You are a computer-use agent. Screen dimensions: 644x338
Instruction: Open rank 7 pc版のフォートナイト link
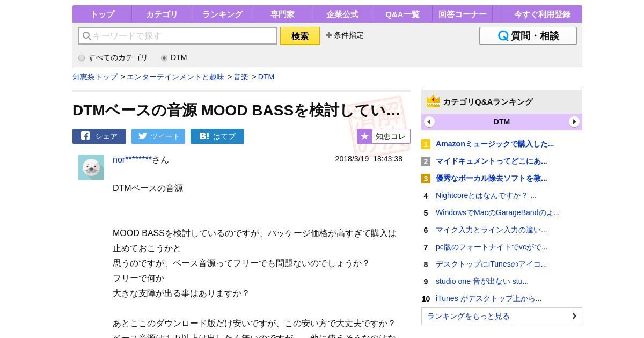tap(492, 247)
